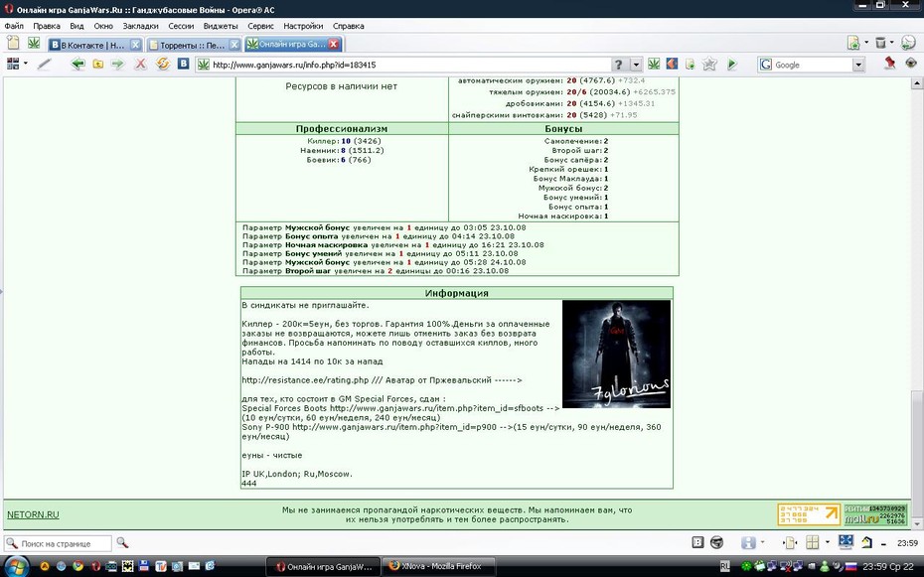Click the new page icon in the tab bar
The image size is (924, 577).
pos(13,43)
